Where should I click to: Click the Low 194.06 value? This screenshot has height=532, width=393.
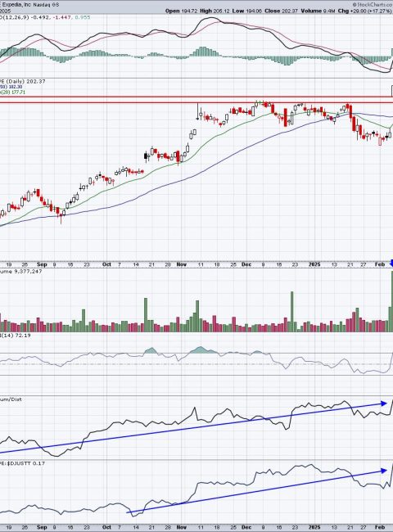pos(247,11)
